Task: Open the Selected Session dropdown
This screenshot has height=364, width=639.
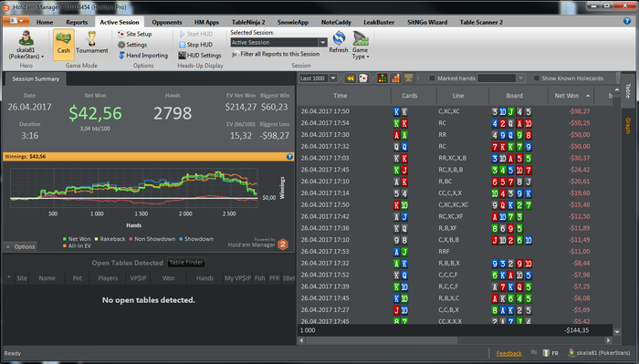Action: (323, 42)
